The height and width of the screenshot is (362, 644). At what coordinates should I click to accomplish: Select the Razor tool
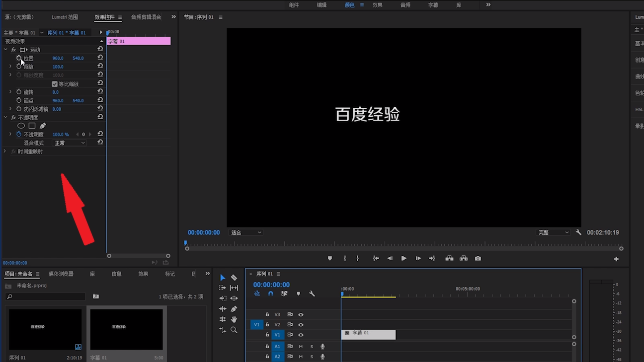point(234,278)
